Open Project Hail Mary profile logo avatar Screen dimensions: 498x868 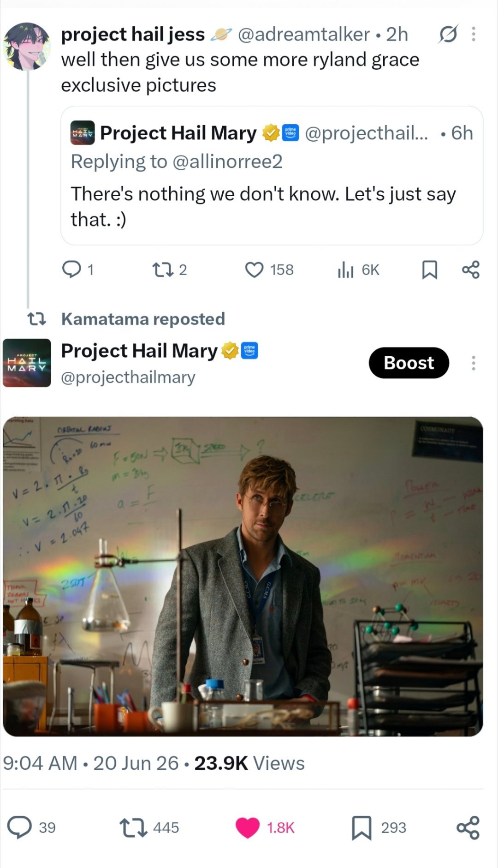click(x=27, y=363)
